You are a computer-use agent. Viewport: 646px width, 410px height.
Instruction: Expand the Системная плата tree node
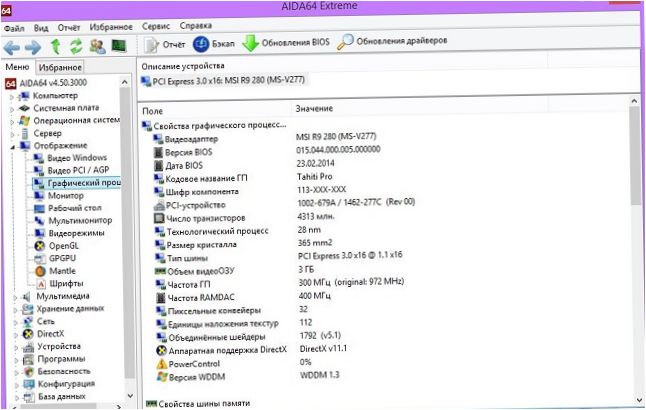point(12,110)
